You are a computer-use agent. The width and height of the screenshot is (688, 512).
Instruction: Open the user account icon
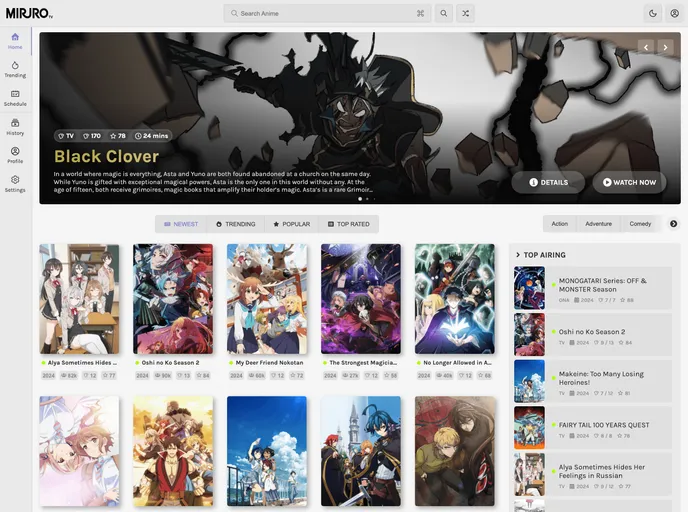tap(674, 13)
